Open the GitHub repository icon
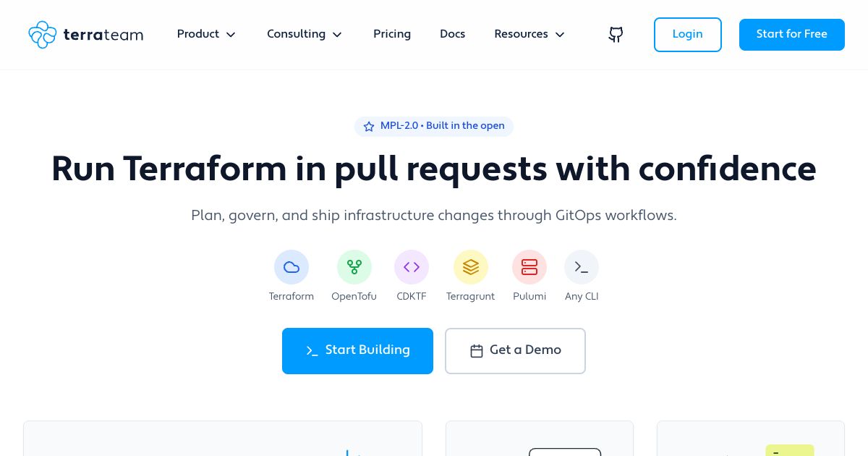868x456 pixels. point(616,35)
